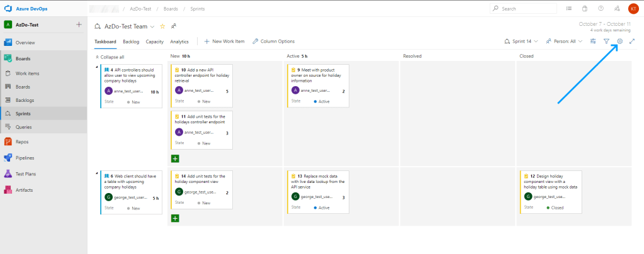Viewport: 644px width, 254px height.
Task: Switch to the Backlog tab
Action: [x=131, y=41]
